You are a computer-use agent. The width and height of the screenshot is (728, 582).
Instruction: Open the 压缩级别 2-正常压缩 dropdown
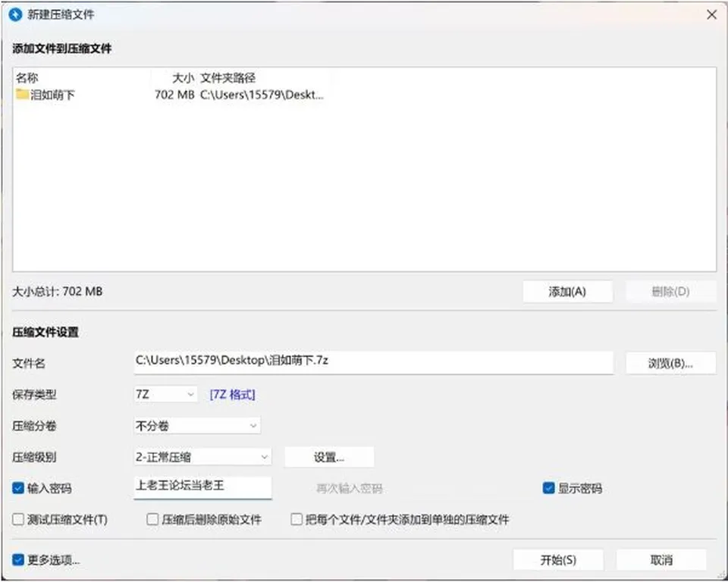202,457
